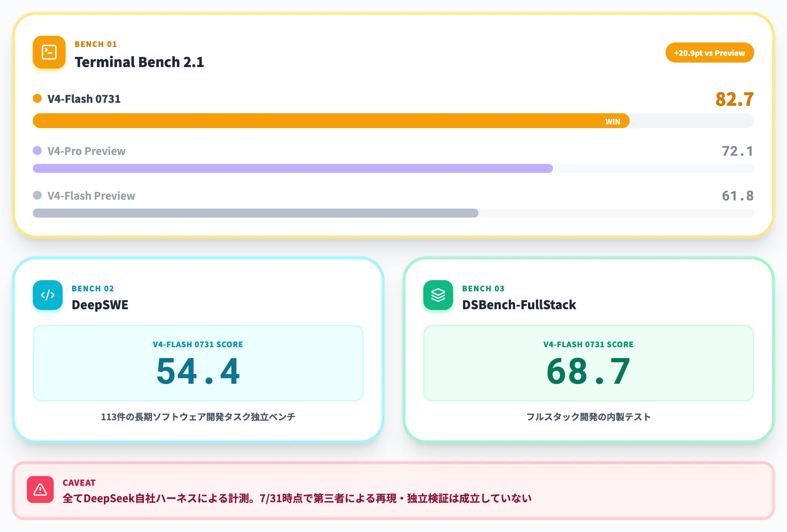
Task: Click the CAVEAT label
Action: click(79, 482)
